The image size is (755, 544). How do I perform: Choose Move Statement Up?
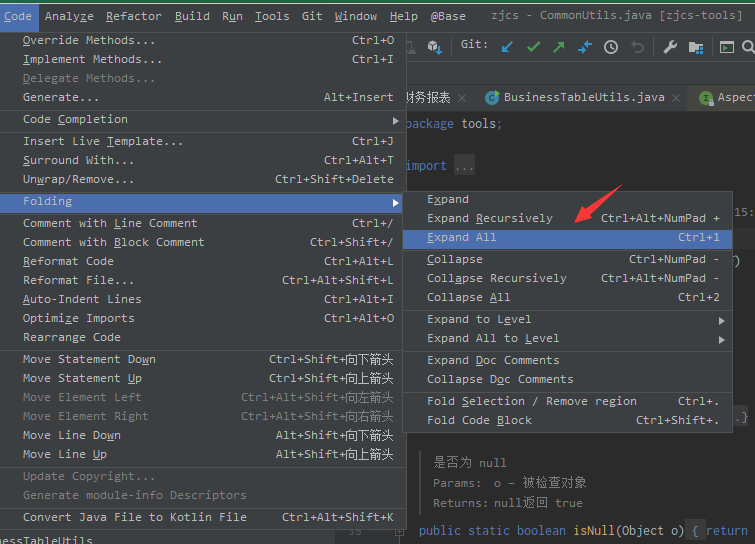tap(202, 378)
